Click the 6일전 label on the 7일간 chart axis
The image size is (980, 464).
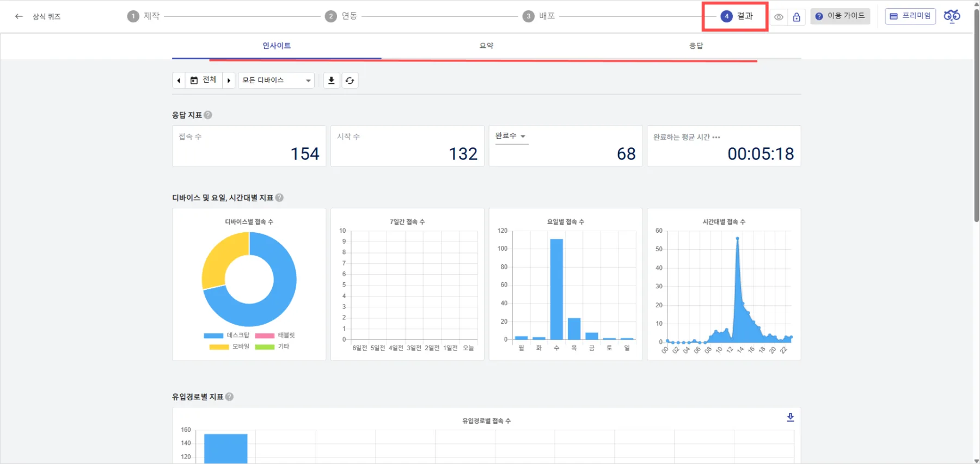pos(360,348)
